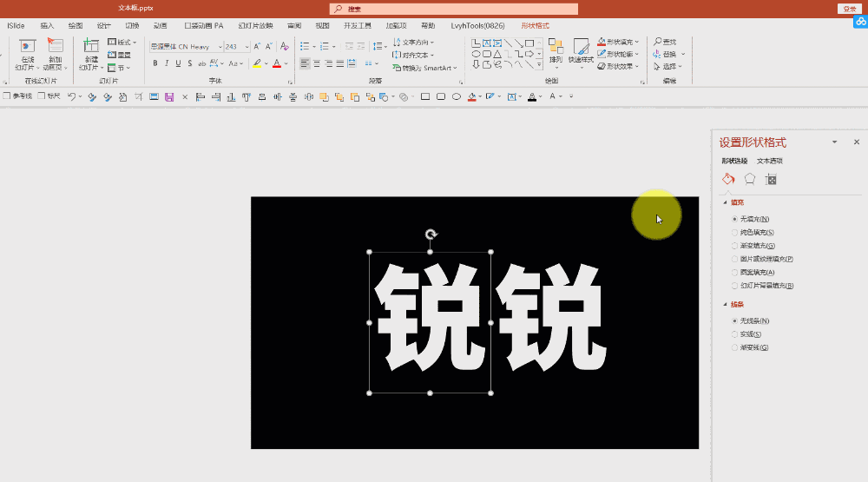Select the triangle shape in shapes gallery
The image size is (868, 482).
497,54
